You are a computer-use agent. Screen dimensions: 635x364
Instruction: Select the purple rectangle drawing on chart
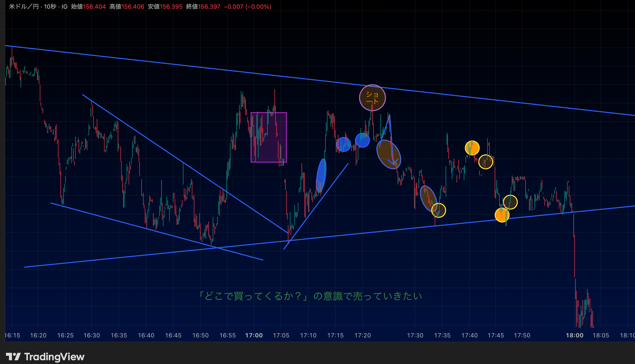[x=268, y=137]
